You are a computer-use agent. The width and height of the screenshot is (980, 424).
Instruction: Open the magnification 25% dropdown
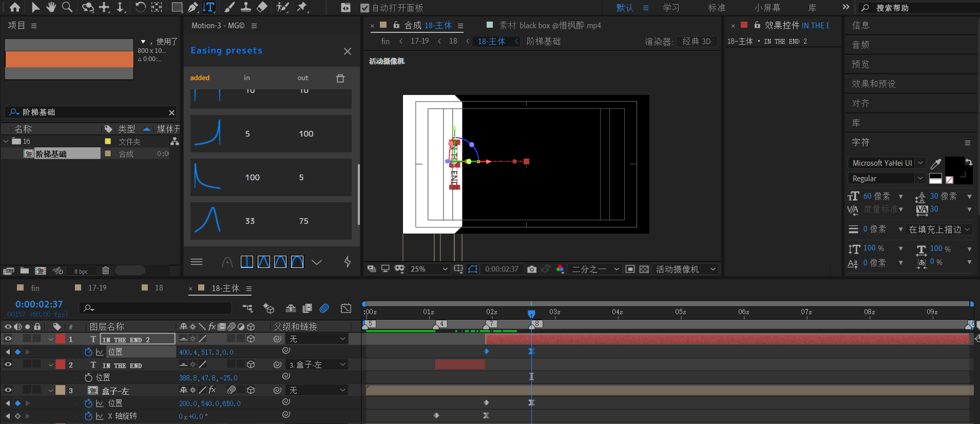point(429,269)
